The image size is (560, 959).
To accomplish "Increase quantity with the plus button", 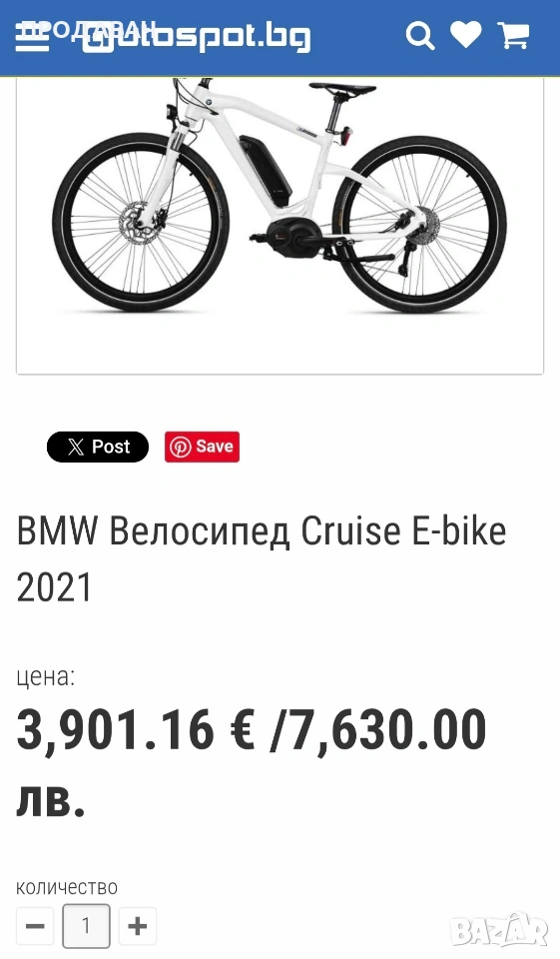I will (x=138, y=925).
